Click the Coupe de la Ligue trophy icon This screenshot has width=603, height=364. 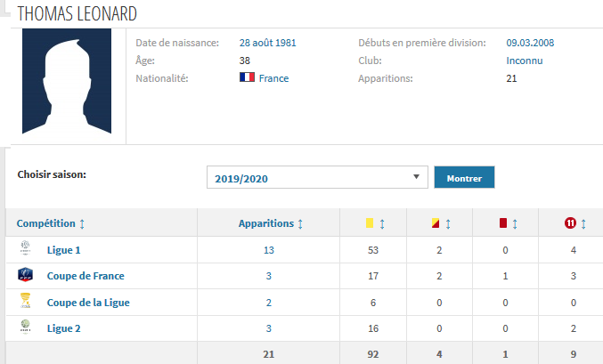[24, 302]
